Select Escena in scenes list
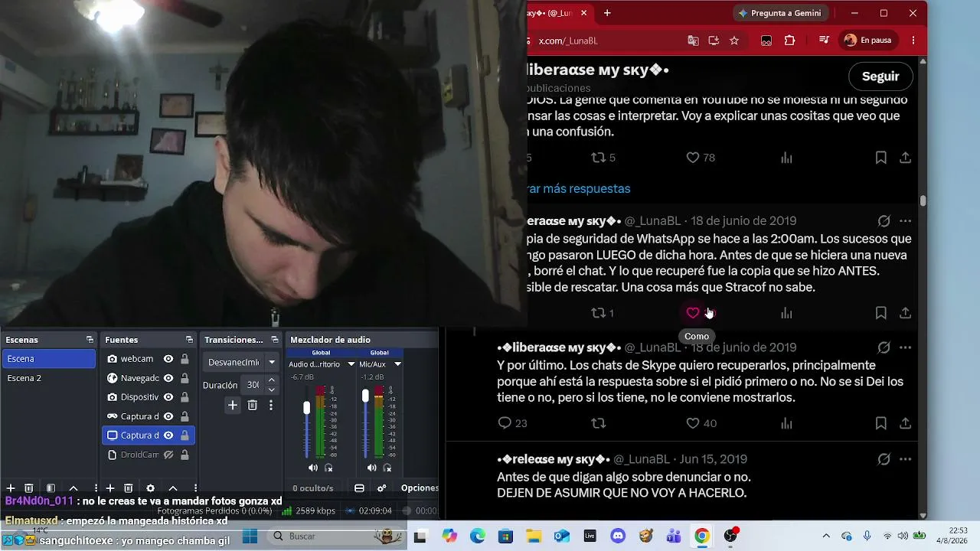 [49, 359]
